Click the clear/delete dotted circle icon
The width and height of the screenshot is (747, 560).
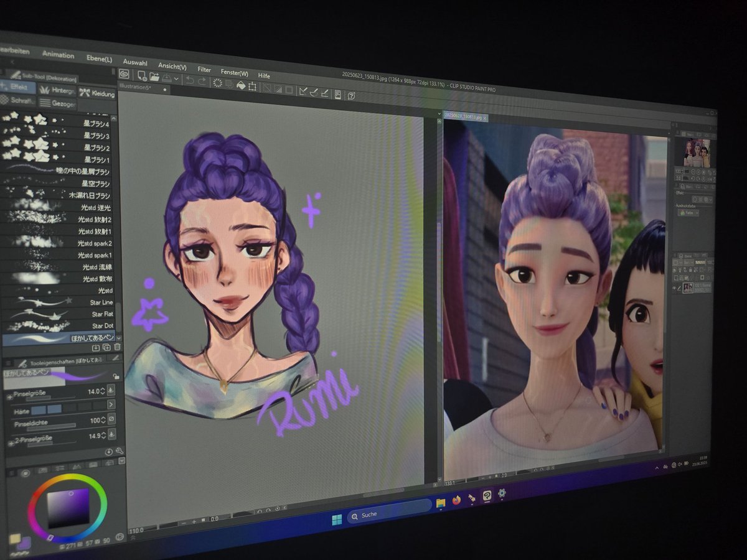tap(218, 83)
